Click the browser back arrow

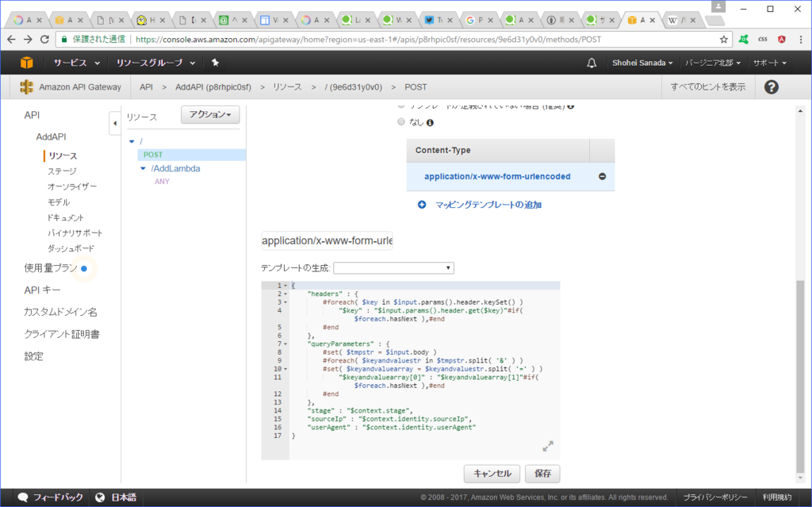pyautogui.click(x=11, y=40)
